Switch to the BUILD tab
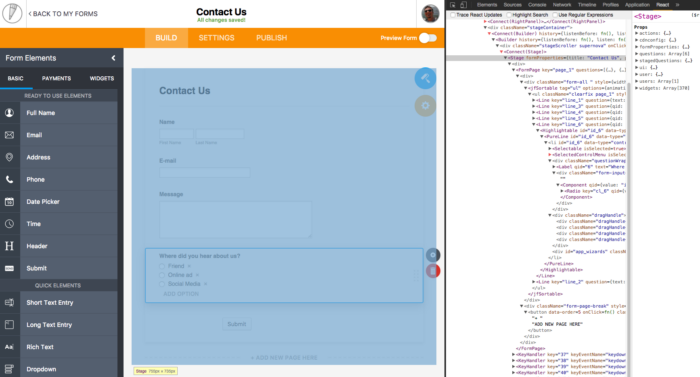700x377 pixels. (x=166, y=38)
